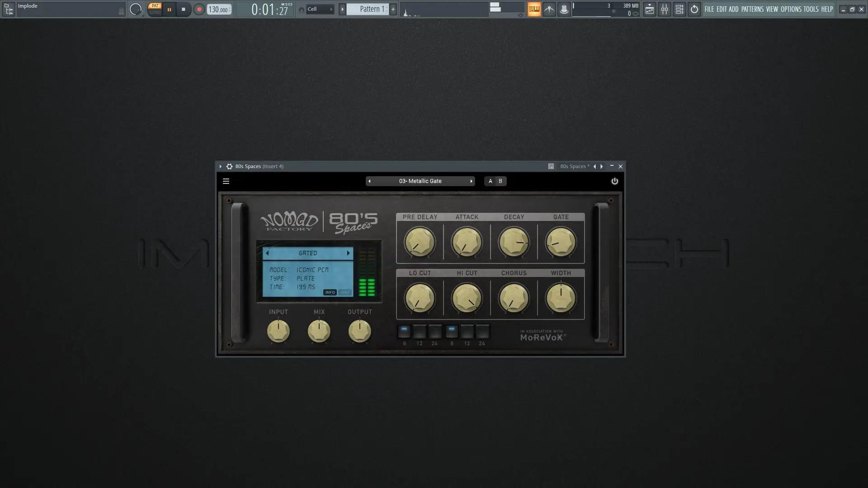Click the DECAY knob

pyautogui.click(x=514, y=242)
